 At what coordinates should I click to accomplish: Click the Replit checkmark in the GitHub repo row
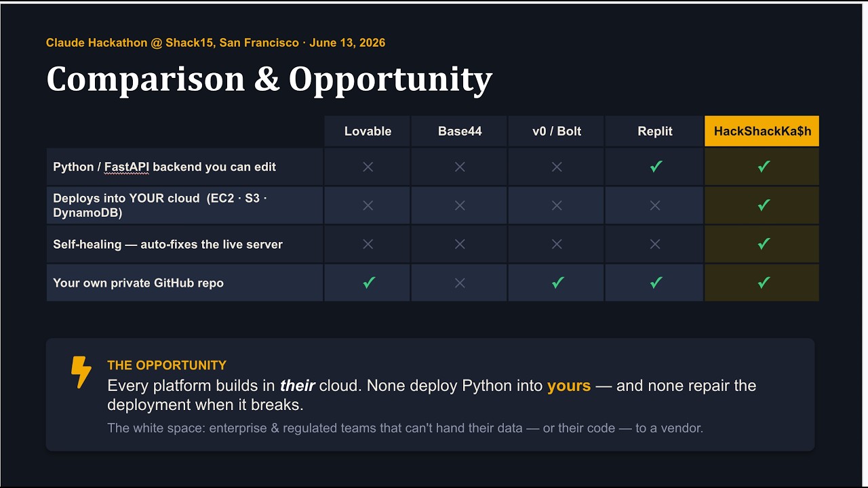[x=656, y=283]
